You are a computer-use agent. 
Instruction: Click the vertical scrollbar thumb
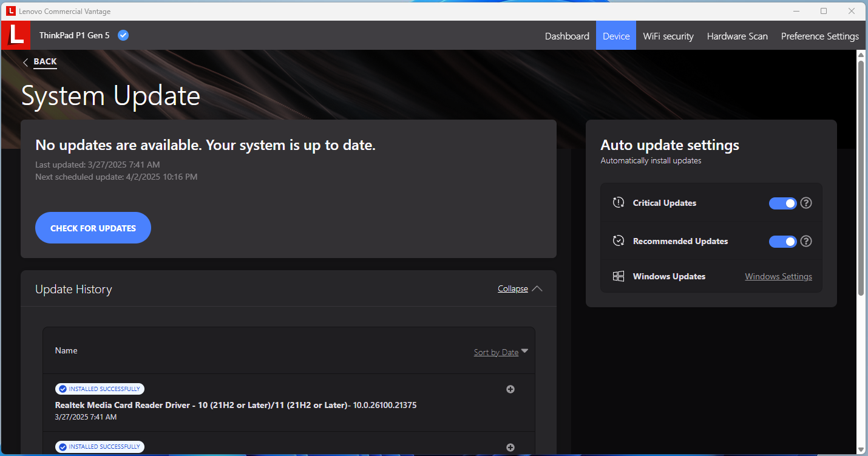[860, 176]
